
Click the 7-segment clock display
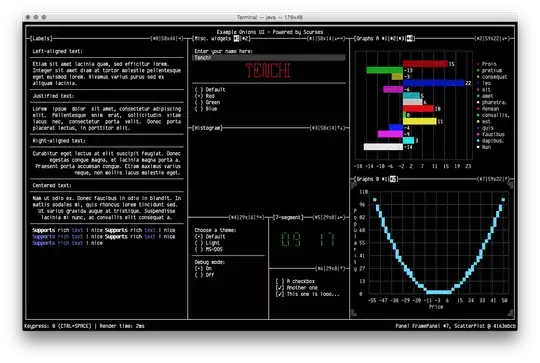point(308,240)
